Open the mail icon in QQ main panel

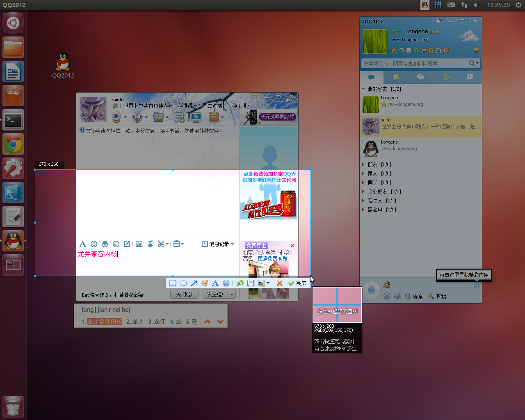[409, 50]
